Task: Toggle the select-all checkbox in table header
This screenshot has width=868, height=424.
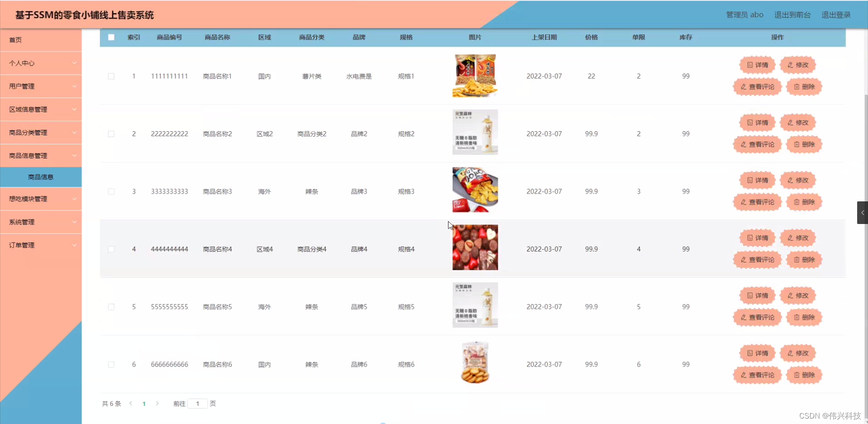Action: point(111,38)
